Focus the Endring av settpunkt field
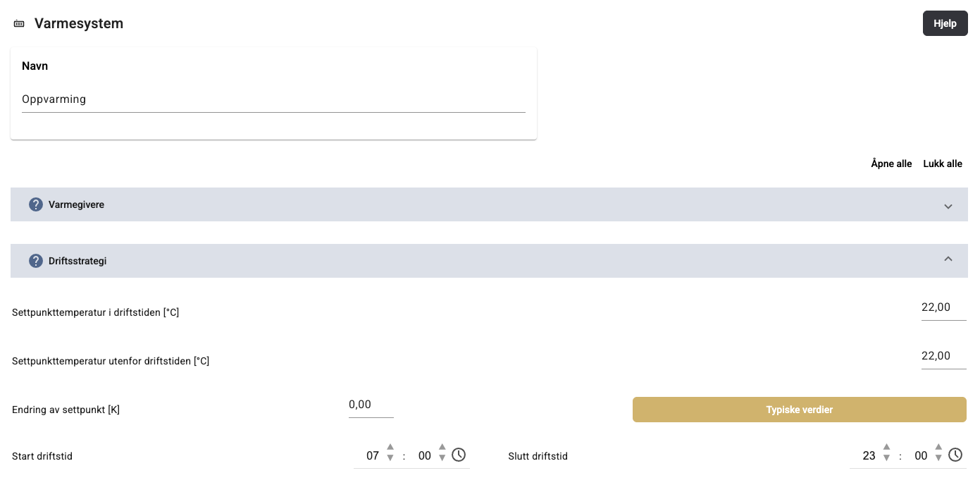Screen dimensions: 980x485 pos(371,405)
